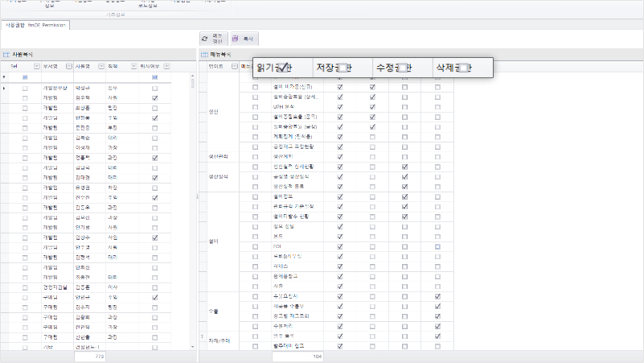Check 수정권한 for UPH 분석 row
The height and width of the screenshot is (363, 644).
coord(405,107)
